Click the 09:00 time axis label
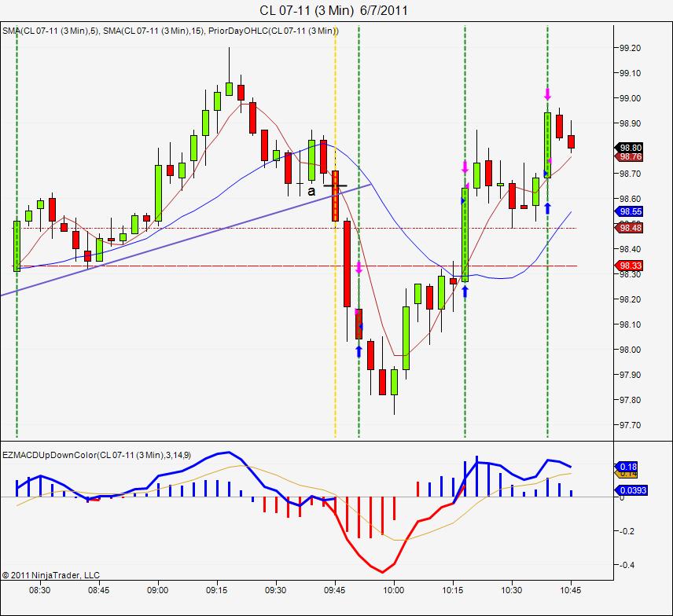673x616 pixels. [x=158, y=590]
